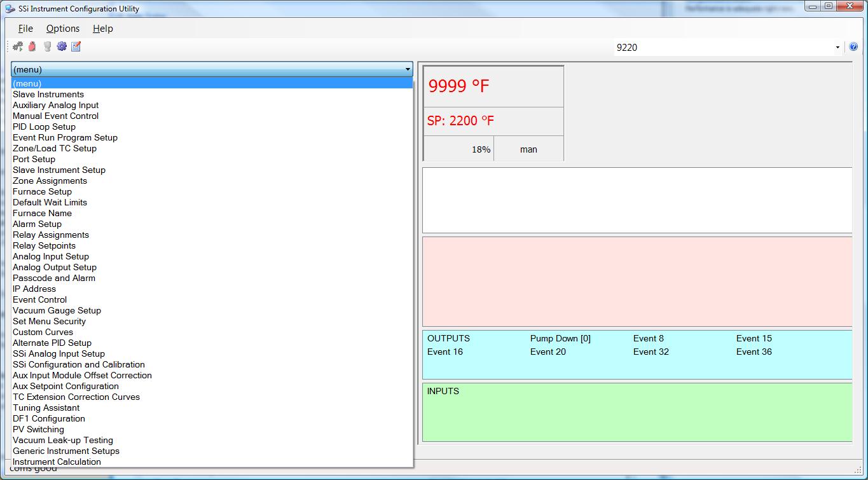
Task: Select Tuning Assistant
Action: [x=212, y=408]
